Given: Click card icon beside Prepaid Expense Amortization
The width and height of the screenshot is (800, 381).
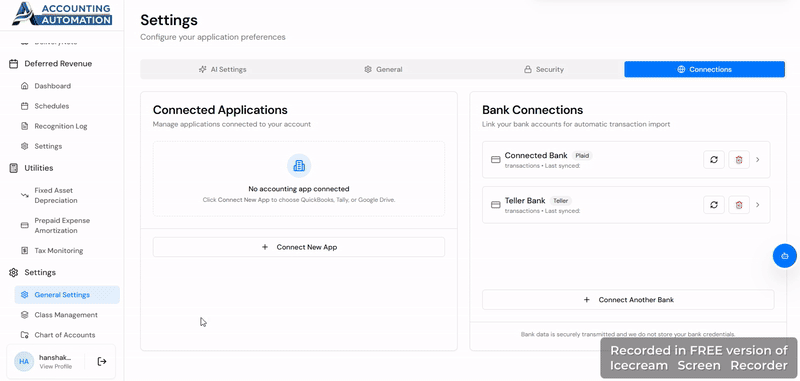Looking at the screenshot, I should pyautogui.click(x=24, y=225).
